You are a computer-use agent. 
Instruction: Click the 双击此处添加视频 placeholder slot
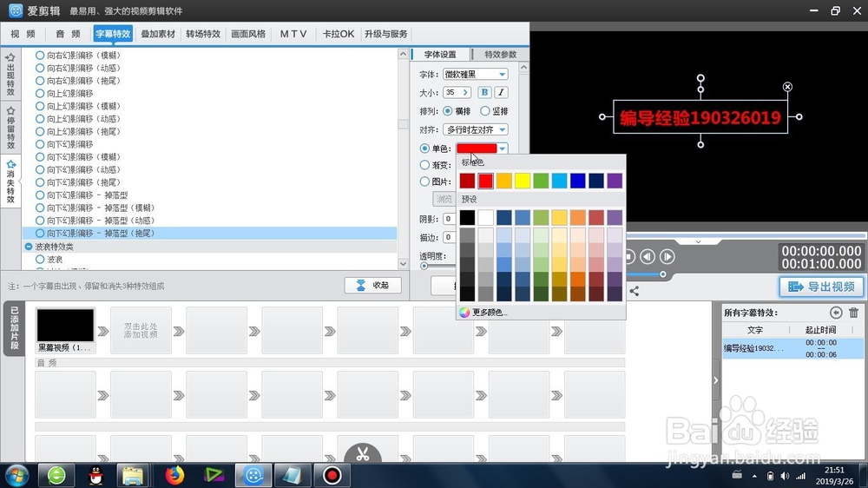coord(141,331)
